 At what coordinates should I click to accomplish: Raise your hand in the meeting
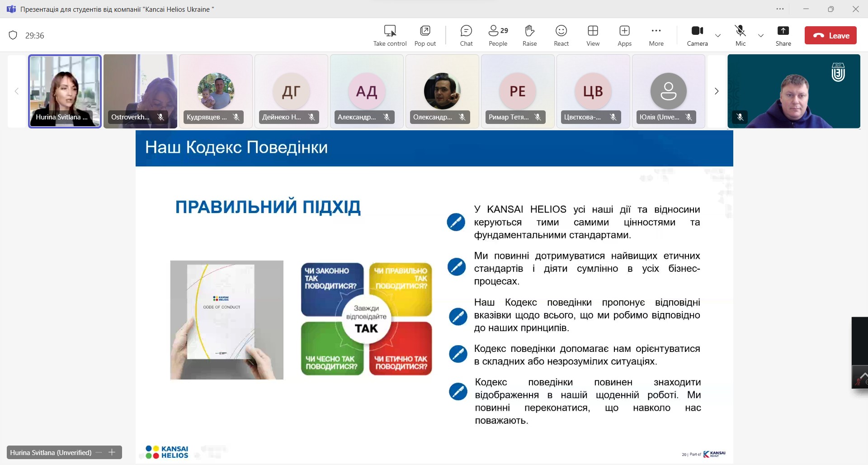[x=529, y=35]
